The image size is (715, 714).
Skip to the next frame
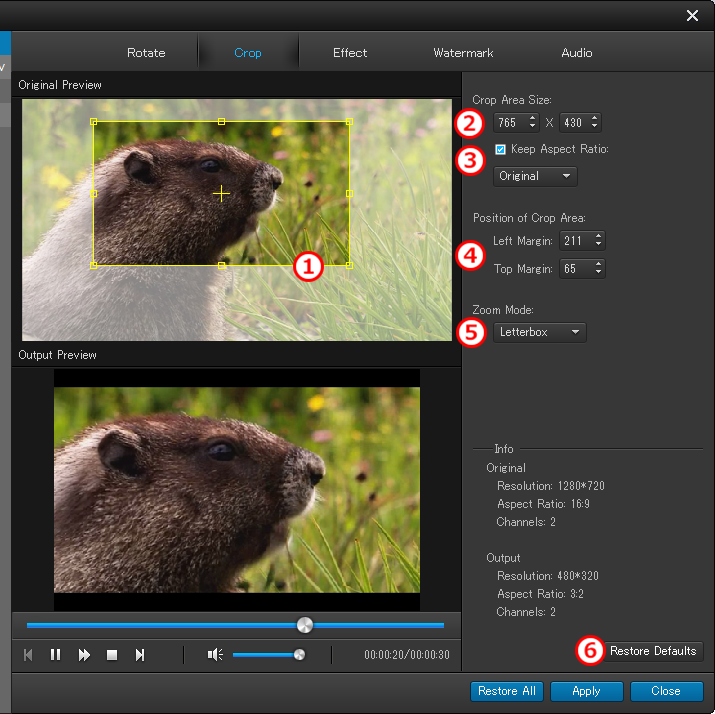[x=140, y=655]
